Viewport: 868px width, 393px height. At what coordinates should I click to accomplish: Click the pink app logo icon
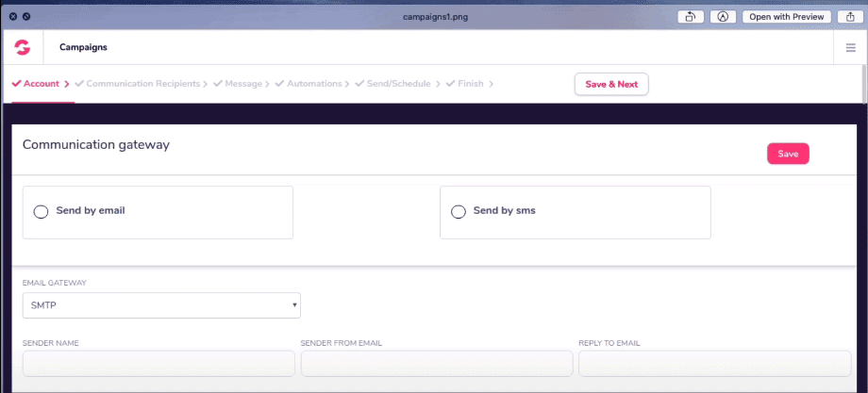22,47
